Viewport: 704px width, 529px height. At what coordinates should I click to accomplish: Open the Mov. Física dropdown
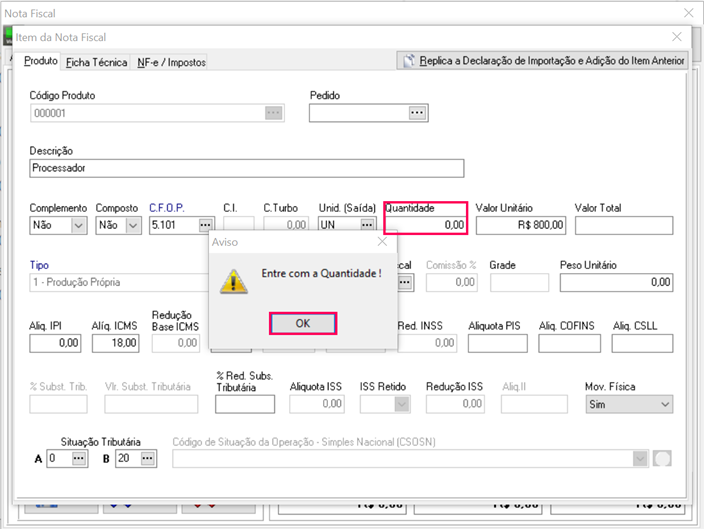pyautogui.click(x=665, y=404)
